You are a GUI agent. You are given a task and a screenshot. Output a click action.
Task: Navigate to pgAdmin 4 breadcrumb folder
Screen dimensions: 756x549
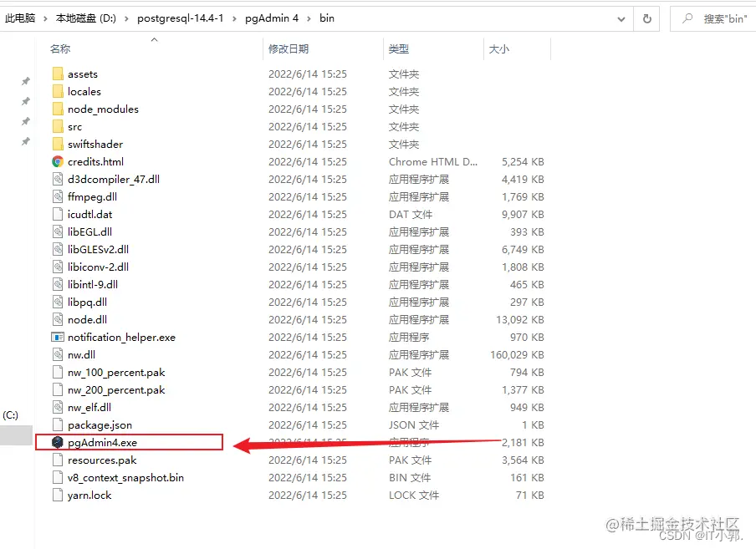coord(272,18)
